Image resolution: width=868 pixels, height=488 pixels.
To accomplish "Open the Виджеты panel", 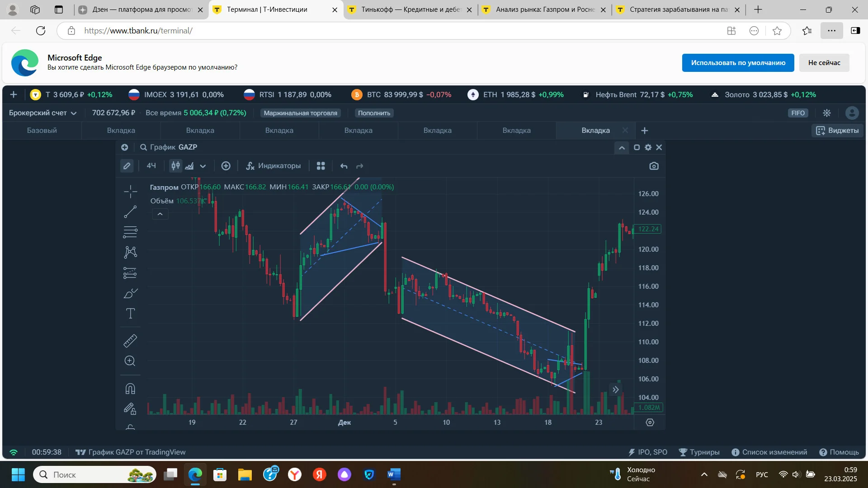I will coord(837,131).
